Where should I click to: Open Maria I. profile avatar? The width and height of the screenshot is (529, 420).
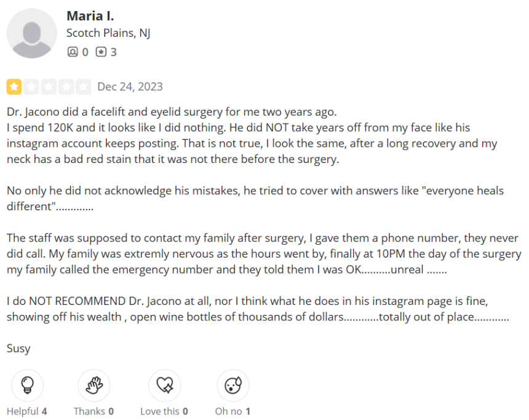click(32, 33)
